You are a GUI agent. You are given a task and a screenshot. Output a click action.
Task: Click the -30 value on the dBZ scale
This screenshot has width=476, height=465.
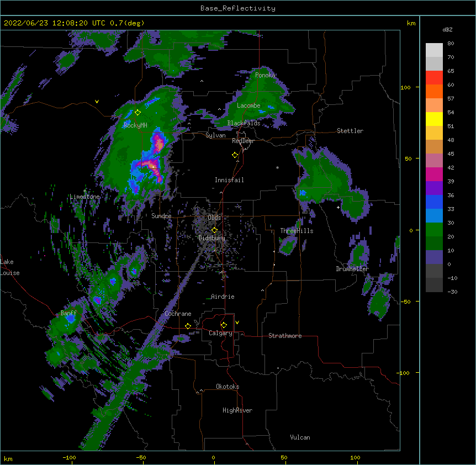coord(452,292)
